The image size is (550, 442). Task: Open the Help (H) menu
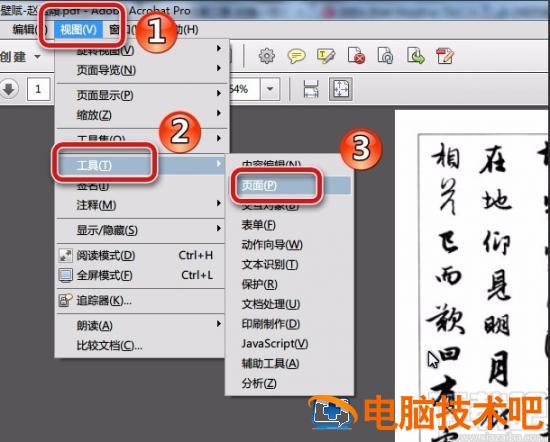[x=187, y=29]
